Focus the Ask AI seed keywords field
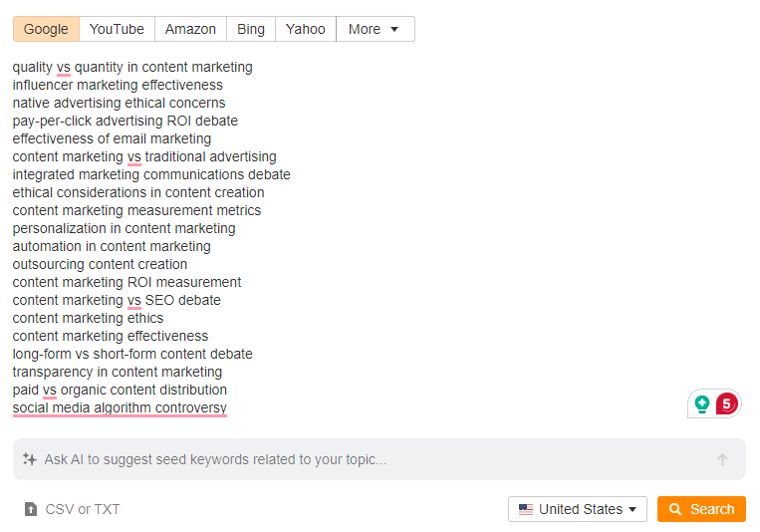760x532 pixels. [x=369, y=460]
